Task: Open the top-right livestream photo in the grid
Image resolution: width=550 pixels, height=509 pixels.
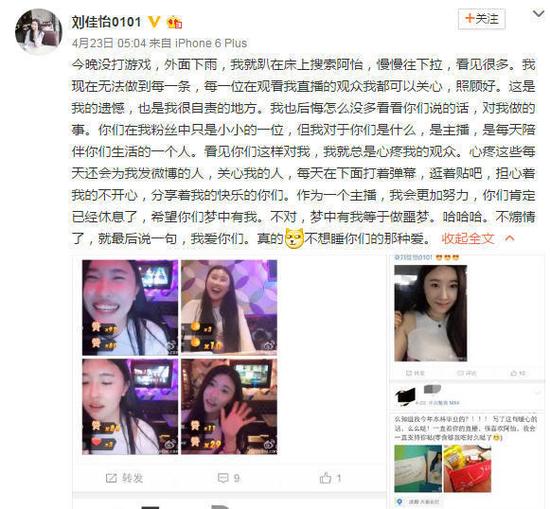Action: pos(229,308)
